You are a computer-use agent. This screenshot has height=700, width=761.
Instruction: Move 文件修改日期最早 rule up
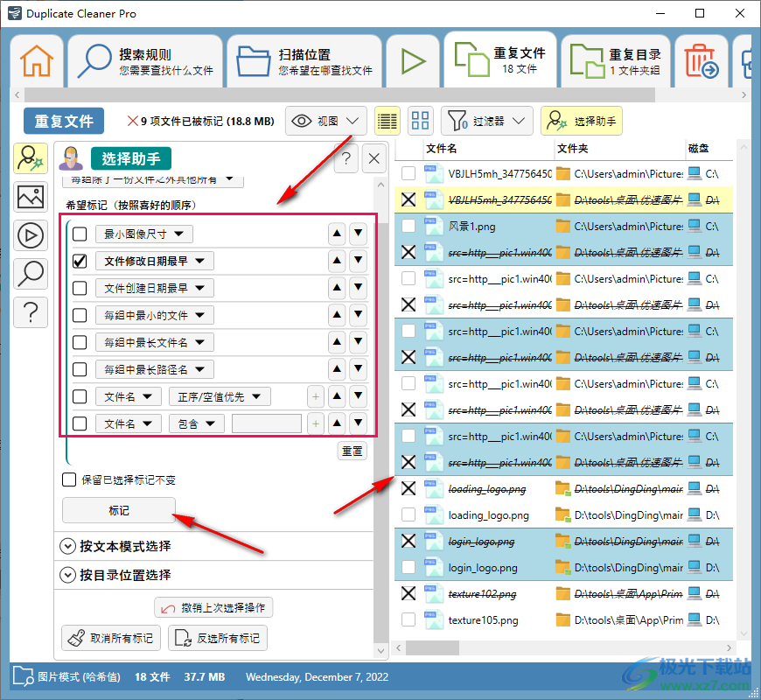tap(337, 261)
